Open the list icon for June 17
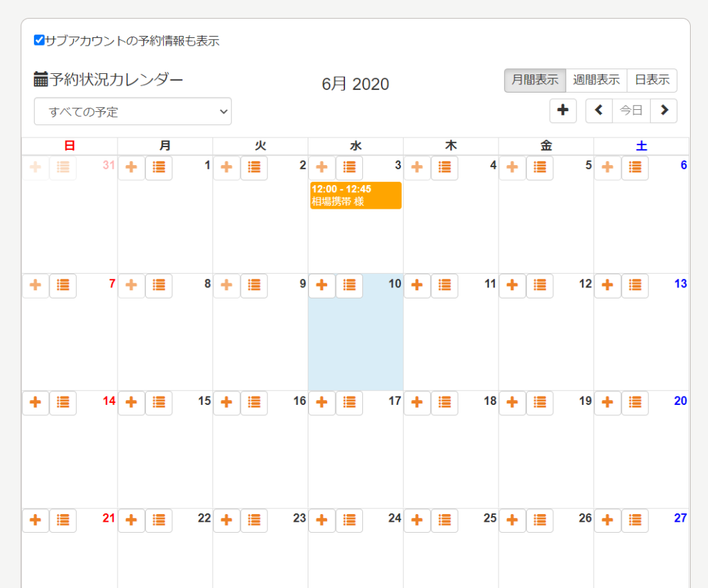The height and width of the screenshot is (588, 708). 349,402
